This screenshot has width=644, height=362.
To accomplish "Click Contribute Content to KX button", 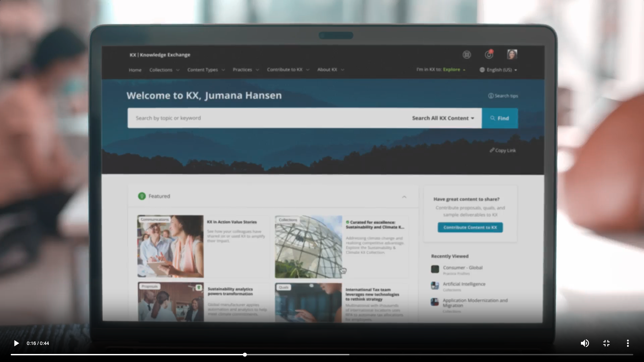I will pyautogui.click(x=470, y=227).
